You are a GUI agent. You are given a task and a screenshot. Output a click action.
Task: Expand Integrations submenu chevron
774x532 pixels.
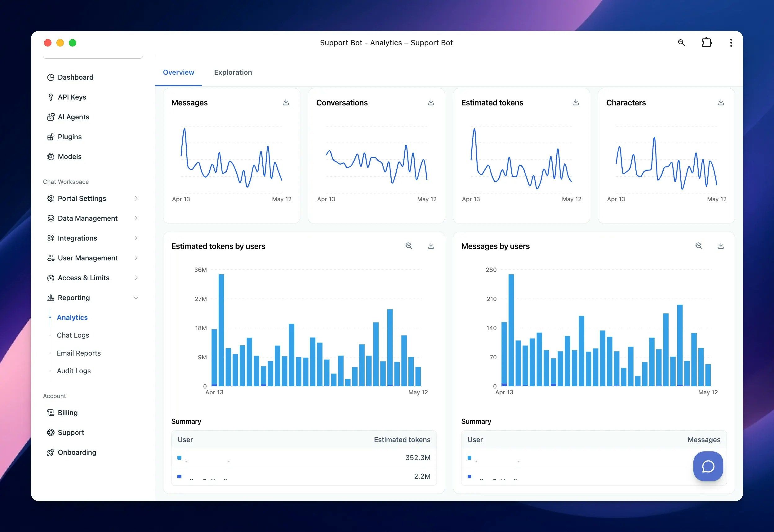[136, 238]
